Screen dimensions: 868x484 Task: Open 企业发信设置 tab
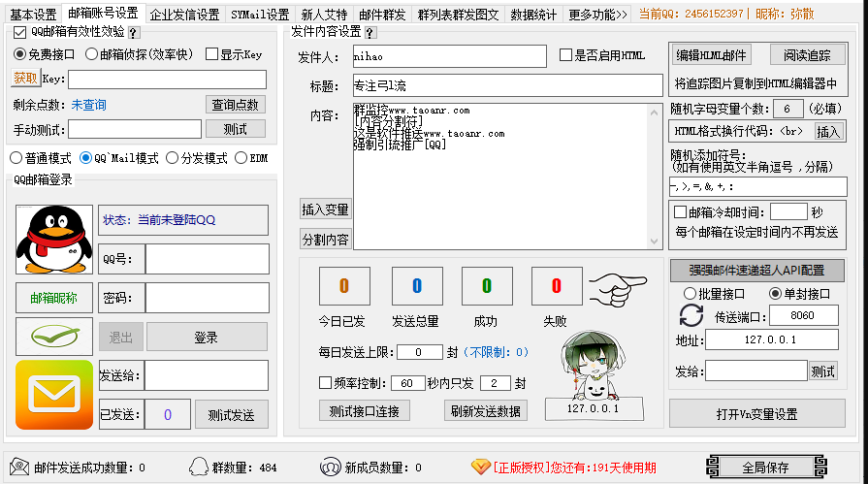pos(185,15)
